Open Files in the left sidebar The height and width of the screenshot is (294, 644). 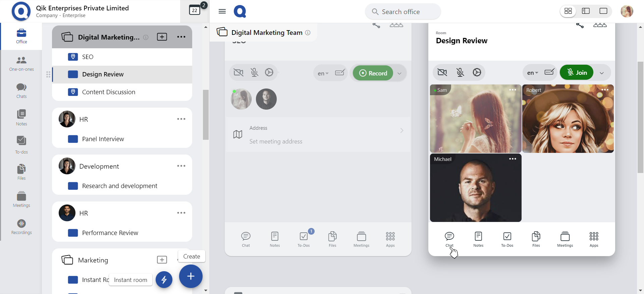[21, 172]
